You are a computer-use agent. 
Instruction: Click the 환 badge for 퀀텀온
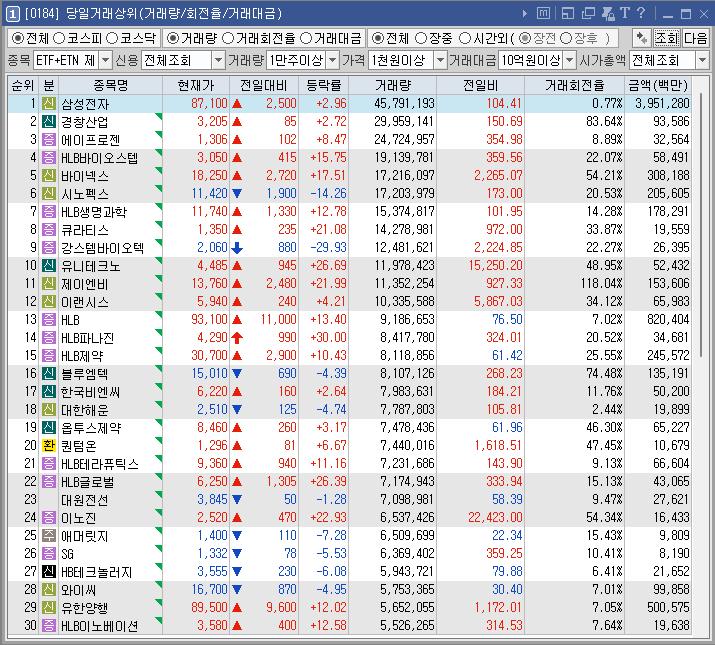49,445
